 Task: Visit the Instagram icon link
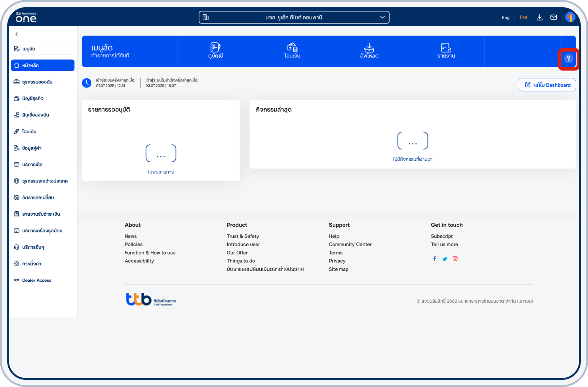[455, 259]
